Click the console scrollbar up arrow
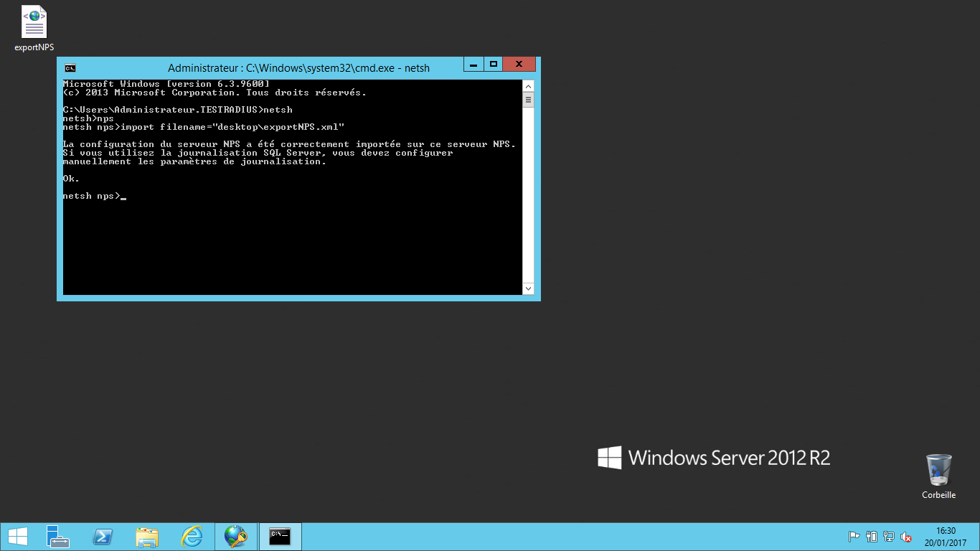The height and width of the screenshot is (551, 980). (528, 85)
